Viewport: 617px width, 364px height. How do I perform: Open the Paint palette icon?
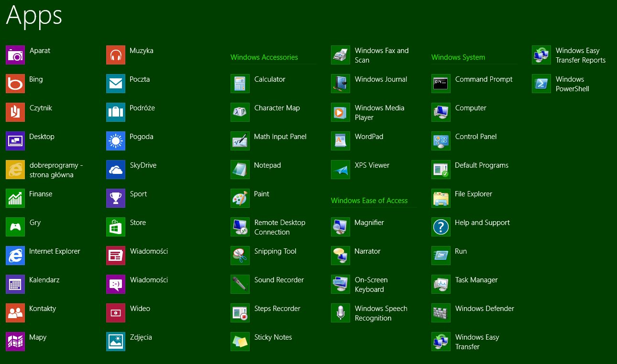[x=240, y=198]
